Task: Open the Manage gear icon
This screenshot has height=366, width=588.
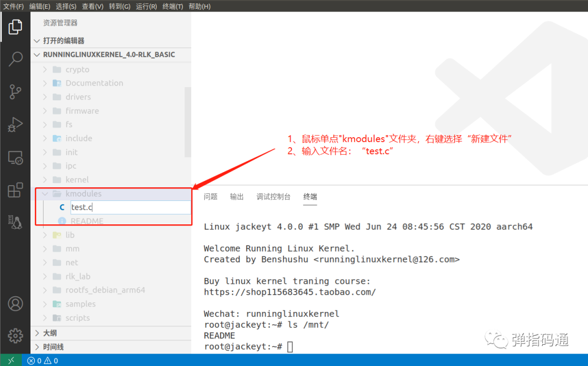Action: tap(15, 335)
